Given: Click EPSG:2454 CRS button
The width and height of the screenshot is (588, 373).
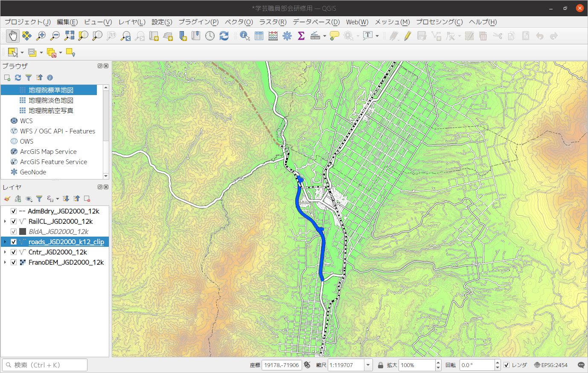Looking at the screenshot, I should pyautogui.click(x=550, y=365).
